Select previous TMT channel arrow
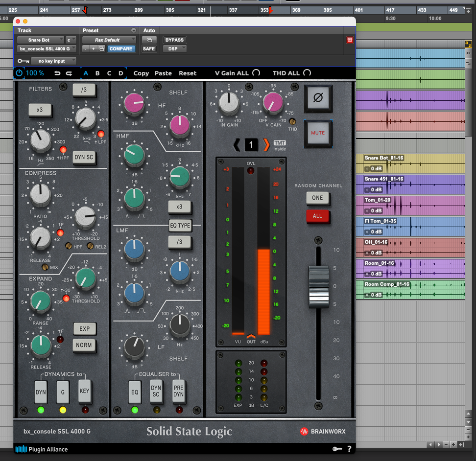Screen dimensions: 476x461 pos(237,145)
